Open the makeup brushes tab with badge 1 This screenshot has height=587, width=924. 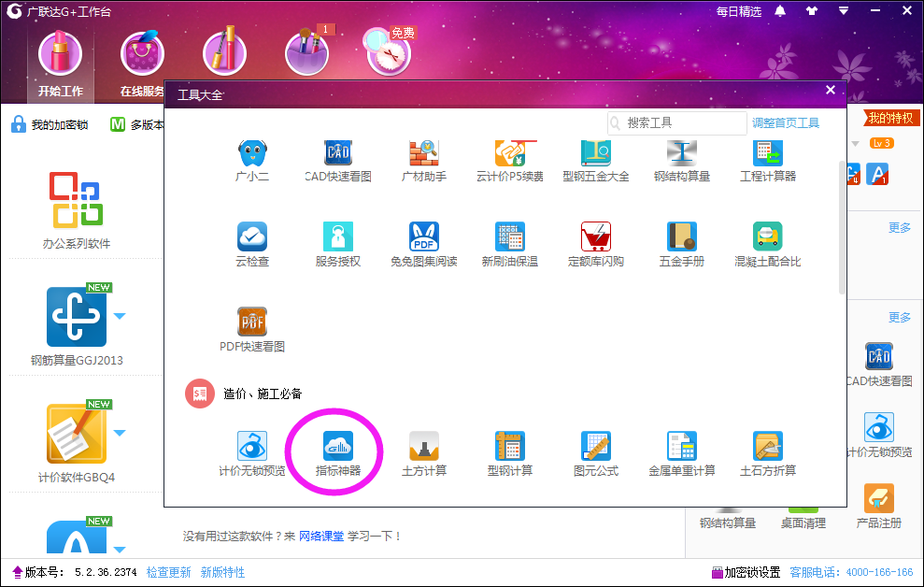pos(307,54)
